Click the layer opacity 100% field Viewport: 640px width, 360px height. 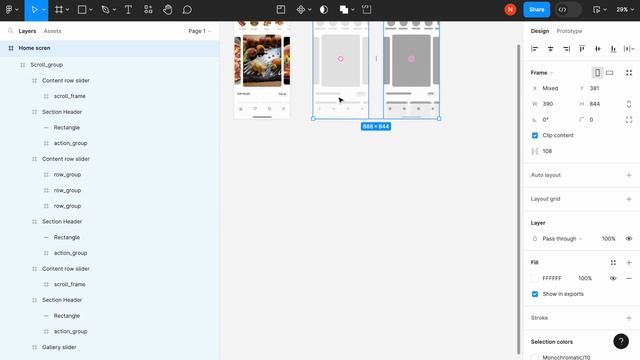point(608,239)
